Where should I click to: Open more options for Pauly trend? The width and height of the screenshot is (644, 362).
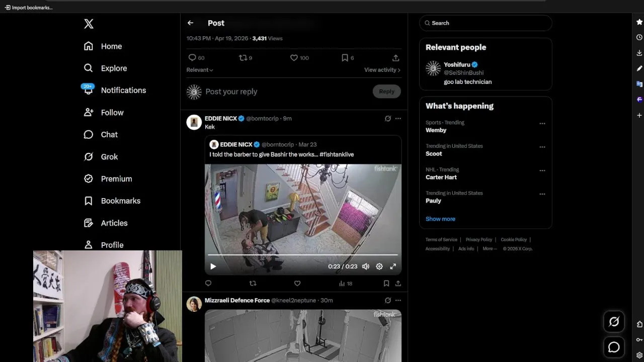click(x=542, y=194)
